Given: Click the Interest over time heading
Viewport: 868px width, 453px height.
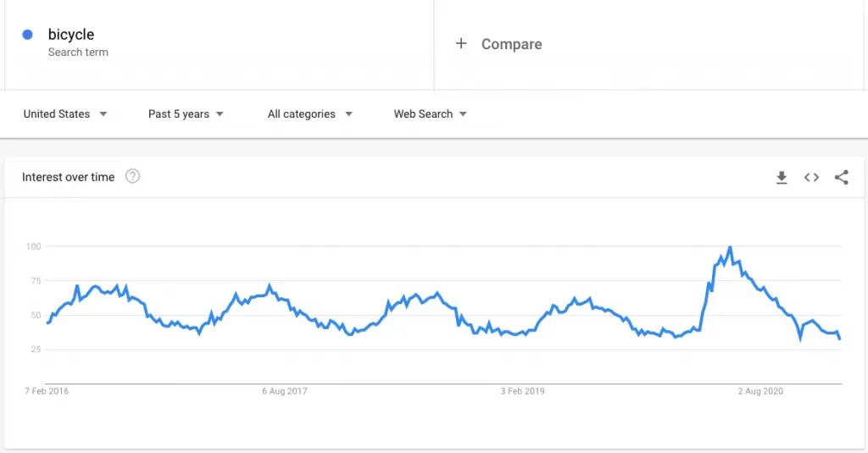Looking at the screenshot, I should (x=68, y=177).
